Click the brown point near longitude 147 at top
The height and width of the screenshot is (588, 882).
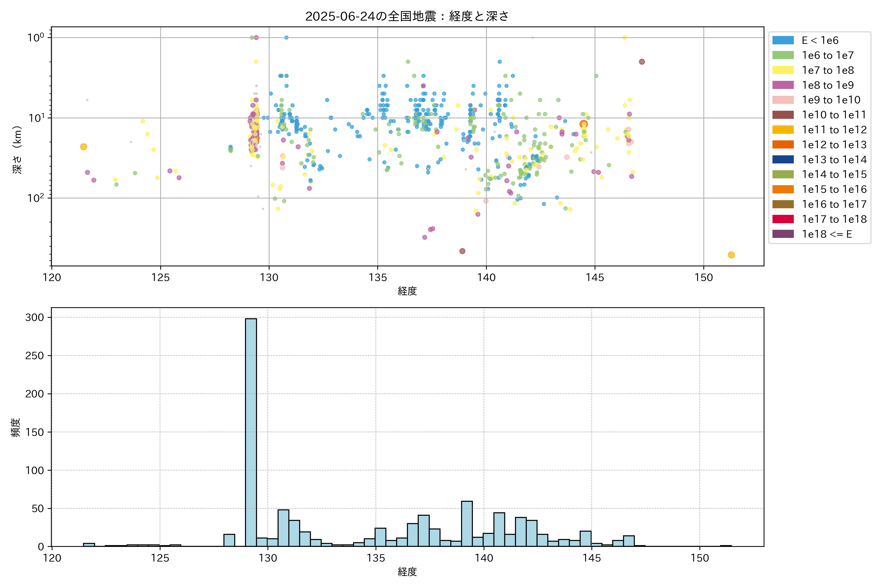(x=642, y=62)
